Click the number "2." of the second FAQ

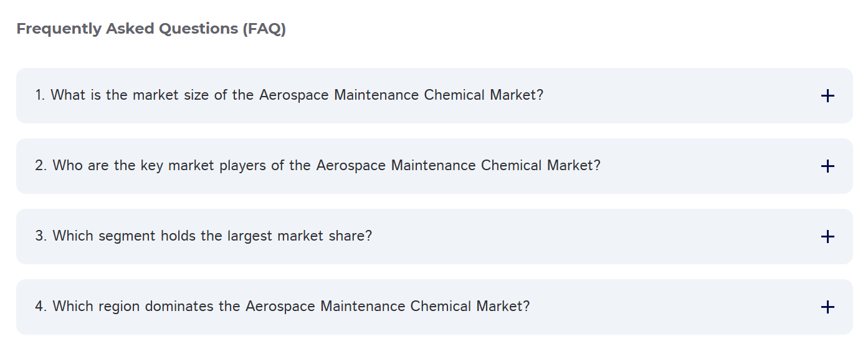41,166
